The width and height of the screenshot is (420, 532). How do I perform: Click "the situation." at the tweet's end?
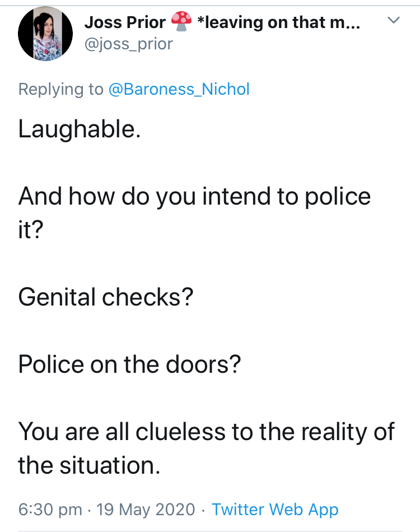point(90,465)
